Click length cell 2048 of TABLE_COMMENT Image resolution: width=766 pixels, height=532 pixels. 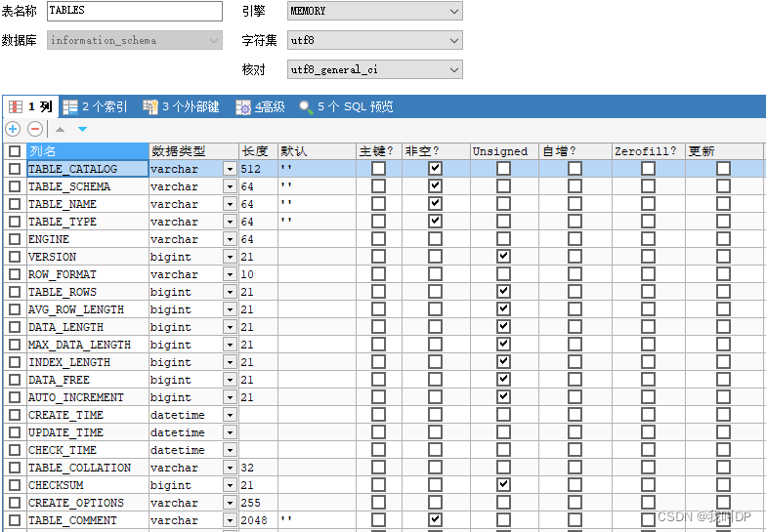click(258, 520)
